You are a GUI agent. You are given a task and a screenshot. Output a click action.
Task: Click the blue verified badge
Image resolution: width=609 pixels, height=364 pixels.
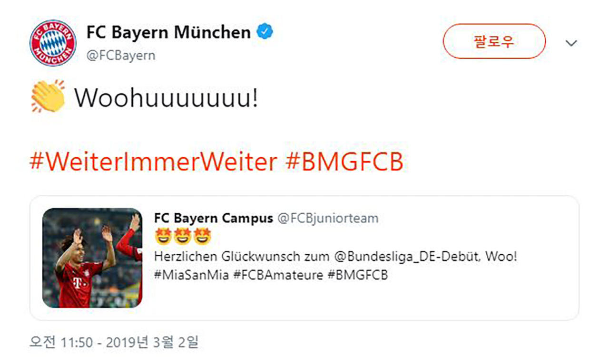pyautogui.click(x=265, y=32)
